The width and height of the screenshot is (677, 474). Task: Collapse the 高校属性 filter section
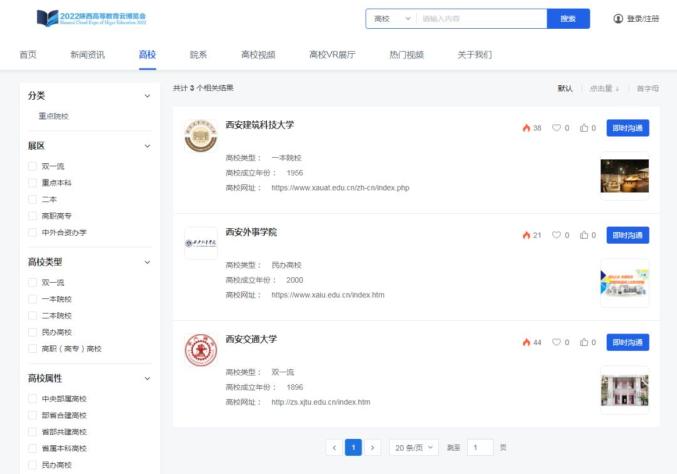click(148, 379)
